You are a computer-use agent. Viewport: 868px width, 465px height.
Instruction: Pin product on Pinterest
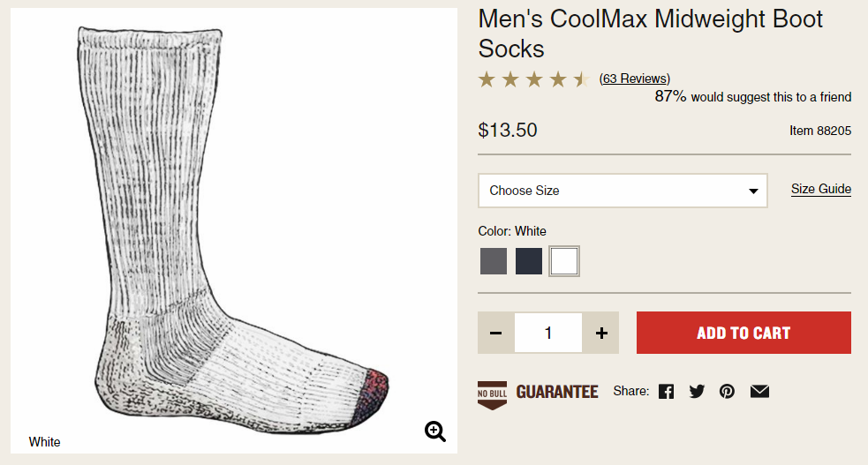pyautogui.click(x=727, y=391)
